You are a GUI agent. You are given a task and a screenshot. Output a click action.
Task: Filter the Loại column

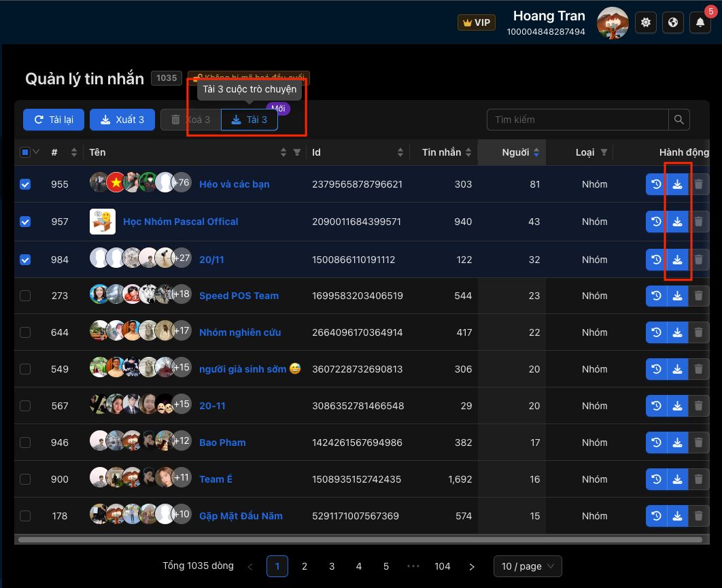point(604,152)
